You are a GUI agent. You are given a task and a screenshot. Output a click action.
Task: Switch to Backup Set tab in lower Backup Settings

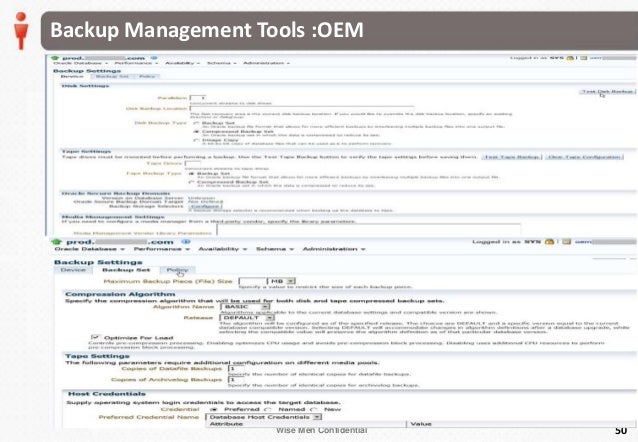pos(126,270)
